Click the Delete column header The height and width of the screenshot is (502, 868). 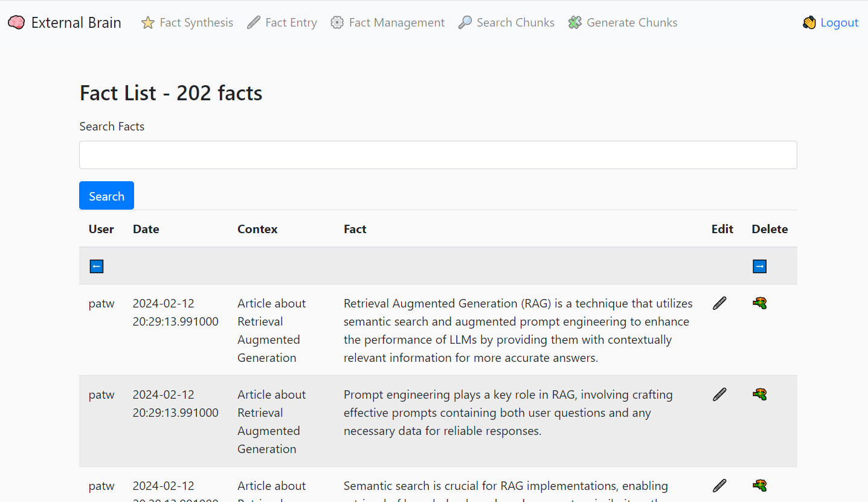click(x=770, y=229)
